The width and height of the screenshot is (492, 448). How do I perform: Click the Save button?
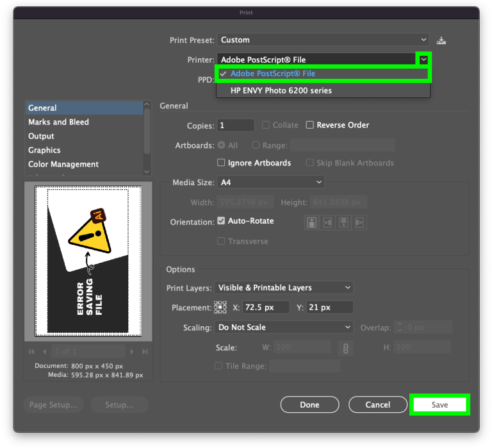(439, 404)
